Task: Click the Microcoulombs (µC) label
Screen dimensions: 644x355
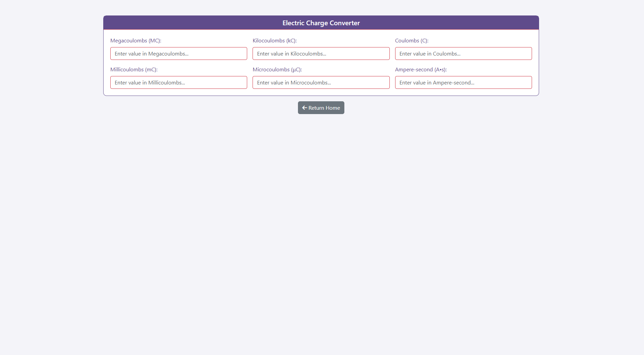Action: click(277, 70)
